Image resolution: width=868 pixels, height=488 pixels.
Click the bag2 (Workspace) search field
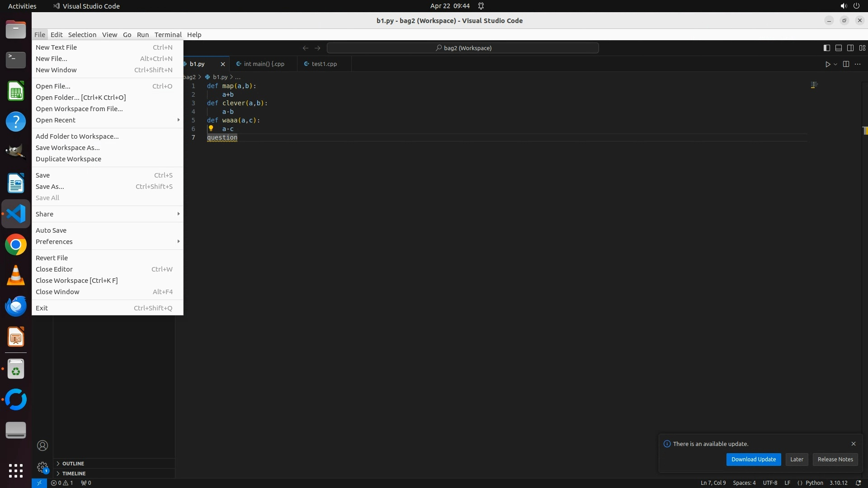click(x=463, y=48)
